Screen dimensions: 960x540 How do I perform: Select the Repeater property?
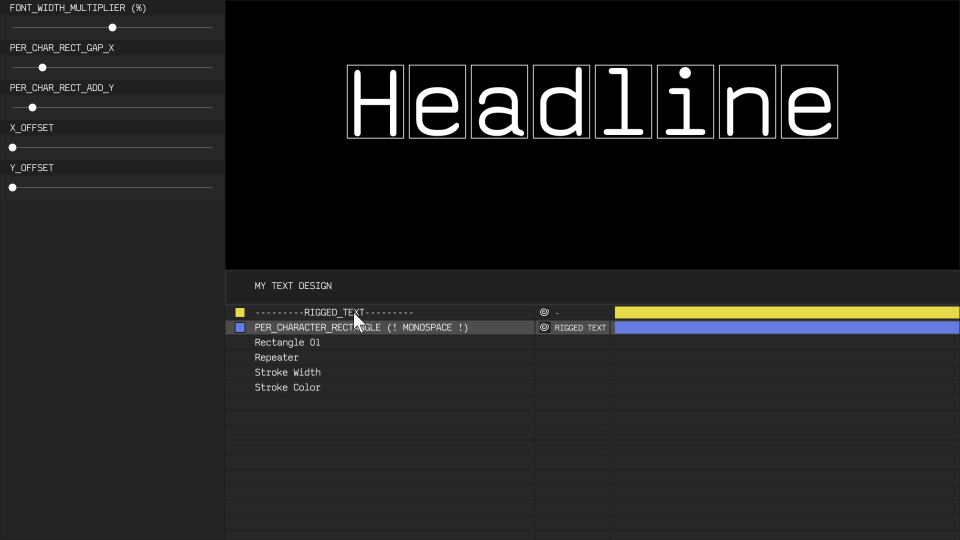coord(276,358)
